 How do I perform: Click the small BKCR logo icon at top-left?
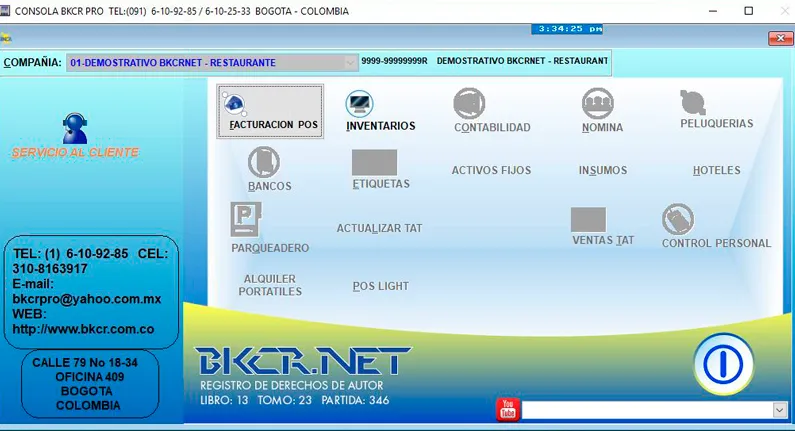click(x=6, y=39)
